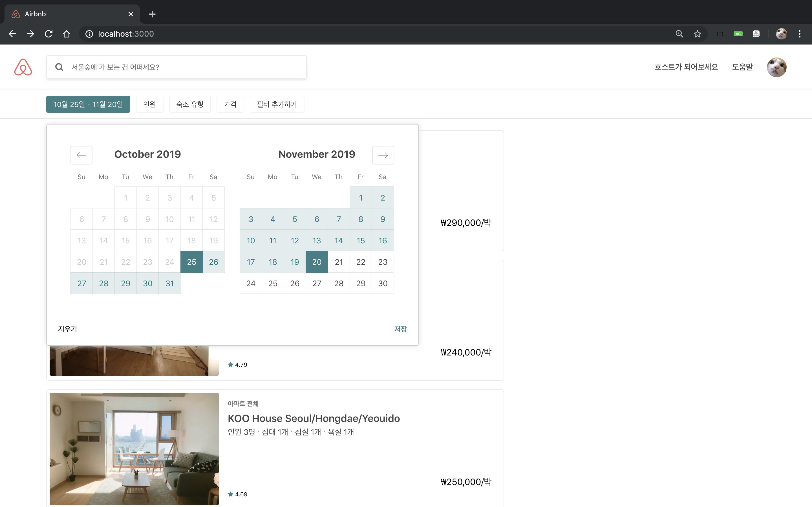The width and height of the screenshot is (812, 507).
Task: Click the Airbnb logo icon
Action: [x=23, y=67]
